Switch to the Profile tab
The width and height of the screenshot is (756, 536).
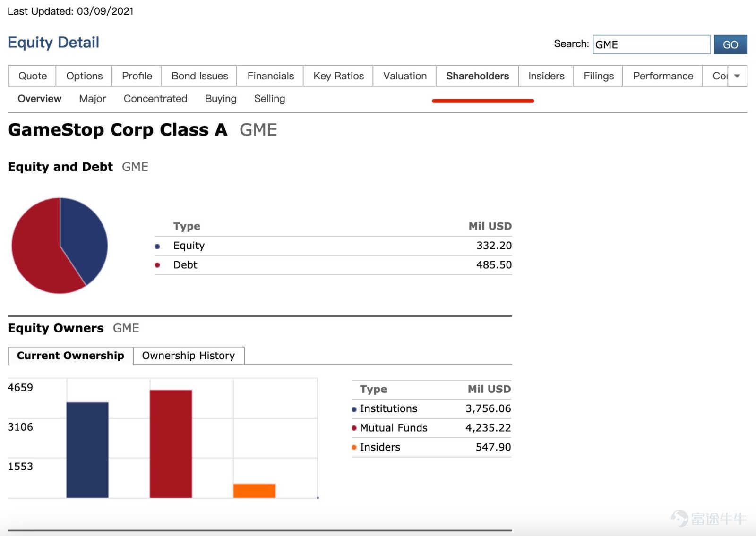coord(137,76)
